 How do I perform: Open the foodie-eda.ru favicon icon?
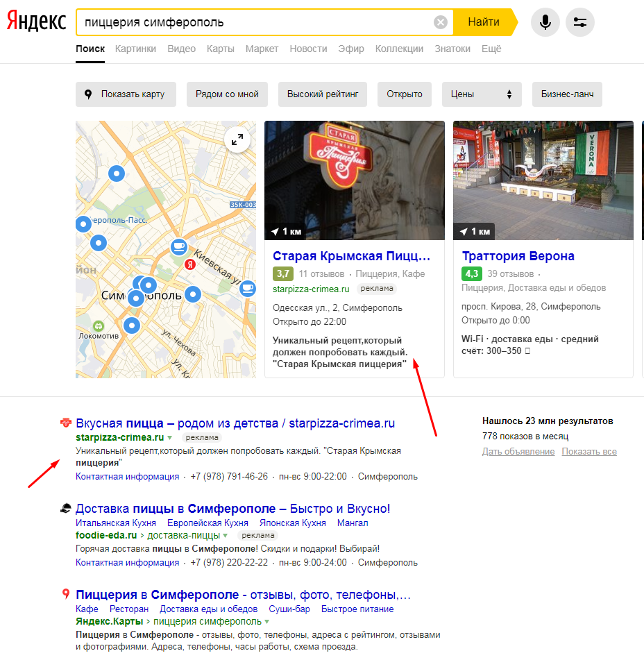(x=66, y=508)
